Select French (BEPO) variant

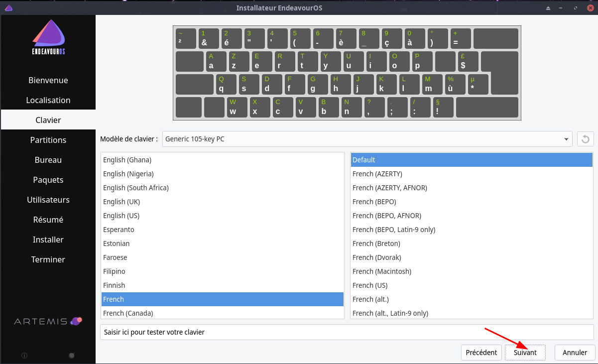(374, 202)
